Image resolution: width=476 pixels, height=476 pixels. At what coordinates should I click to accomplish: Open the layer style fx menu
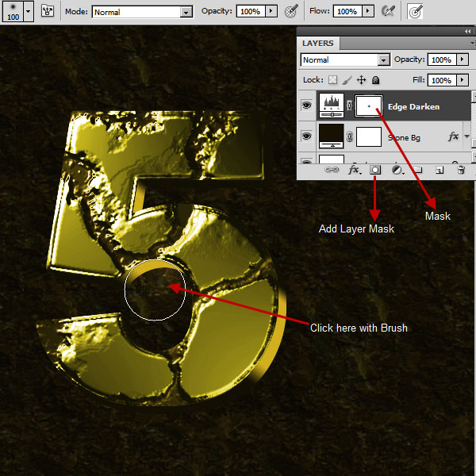click(x=354, y=170)
